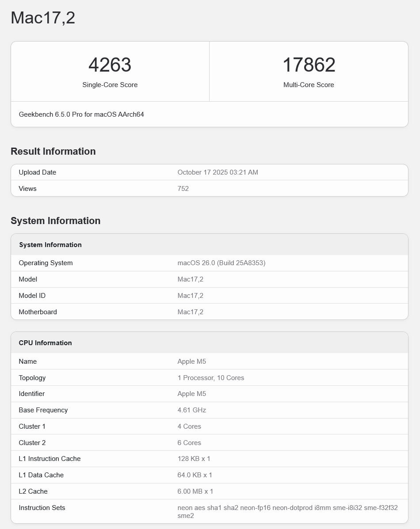Screen dimensions: 420x529
Task: Select Apple M5 value in Name row
Action: 192,362
